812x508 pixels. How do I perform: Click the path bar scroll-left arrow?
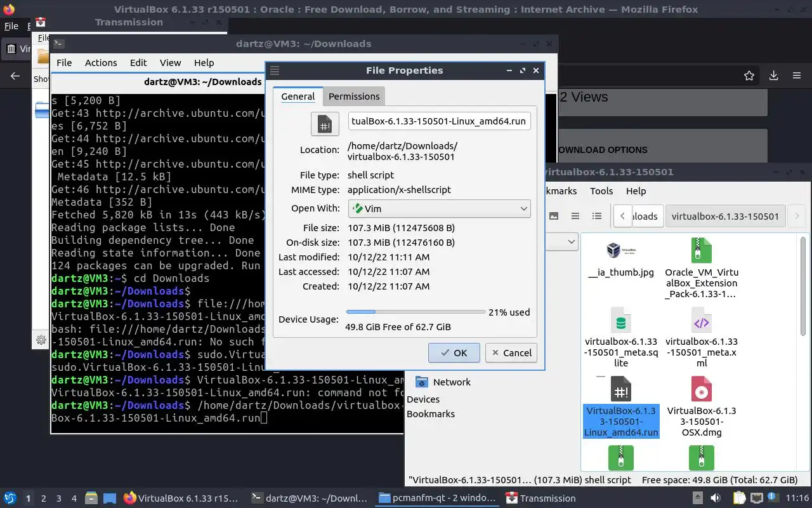[622, 216]
